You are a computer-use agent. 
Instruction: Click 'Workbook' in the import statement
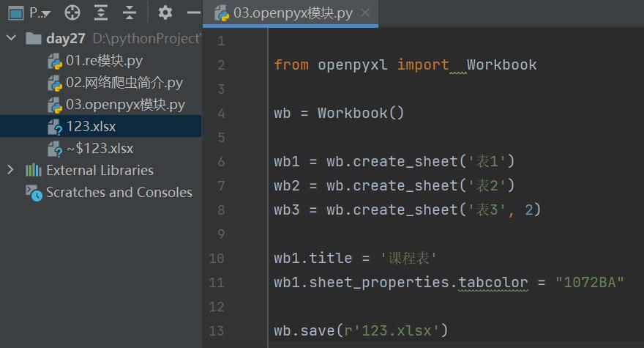click(501, 65)
